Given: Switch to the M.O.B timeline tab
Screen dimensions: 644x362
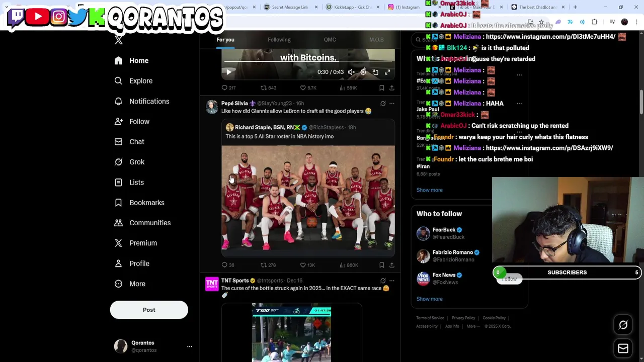Looking at the screenshot, I should 376,40.
